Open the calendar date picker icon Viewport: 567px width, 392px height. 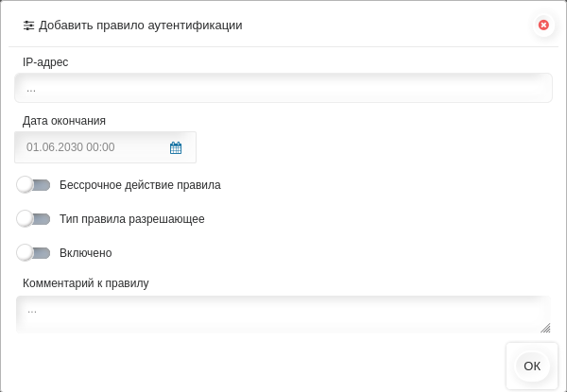176,147
